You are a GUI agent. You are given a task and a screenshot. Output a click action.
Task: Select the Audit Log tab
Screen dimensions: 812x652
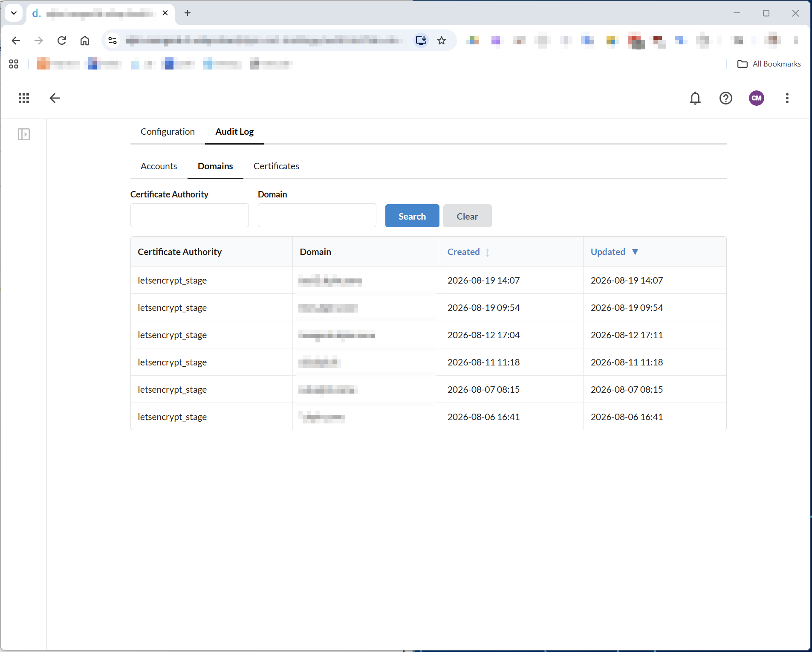(x=234, y=132)
